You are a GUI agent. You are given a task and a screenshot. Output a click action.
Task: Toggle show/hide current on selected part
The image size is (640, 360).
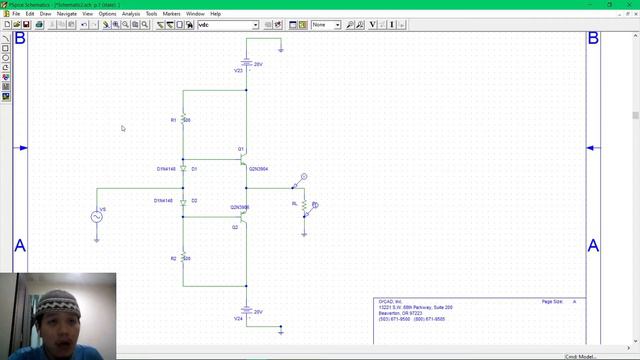click(402, 25)
